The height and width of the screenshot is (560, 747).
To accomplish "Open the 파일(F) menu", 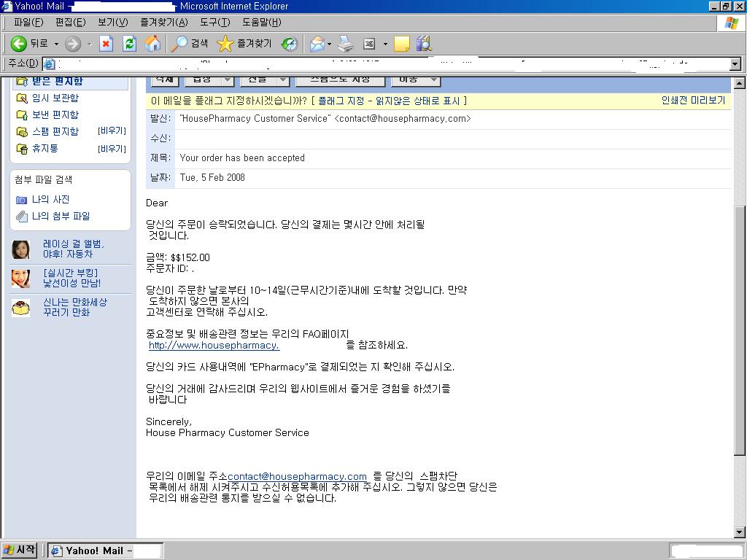I will (x=28, y=22).
